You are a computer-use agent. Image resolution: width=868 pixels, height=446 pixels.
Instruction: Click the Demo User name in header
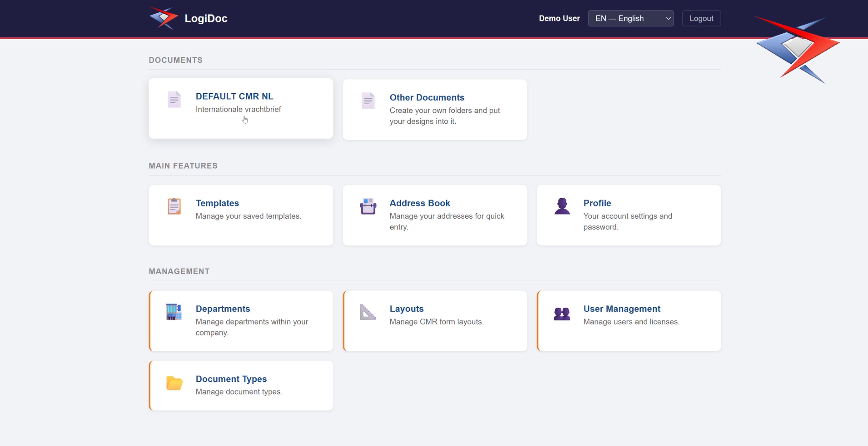(559, 18)
